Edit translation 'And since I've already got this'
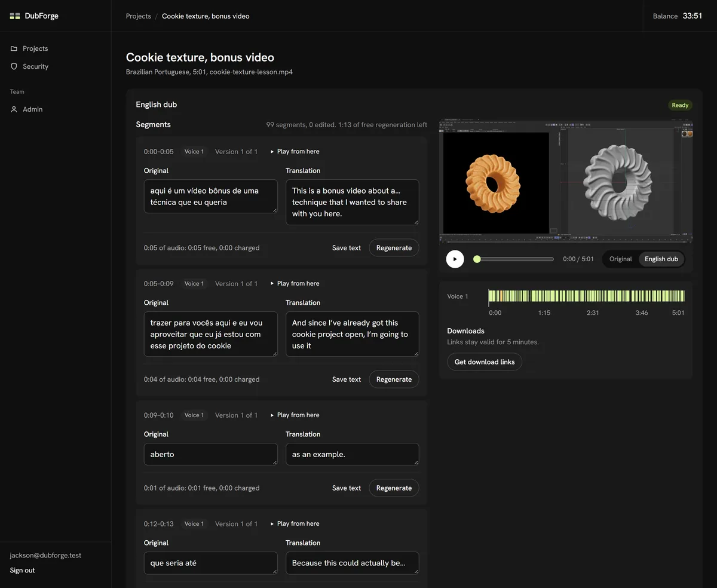Image resolution: width=717 pixels, height=588 pixels. (352, 334)
